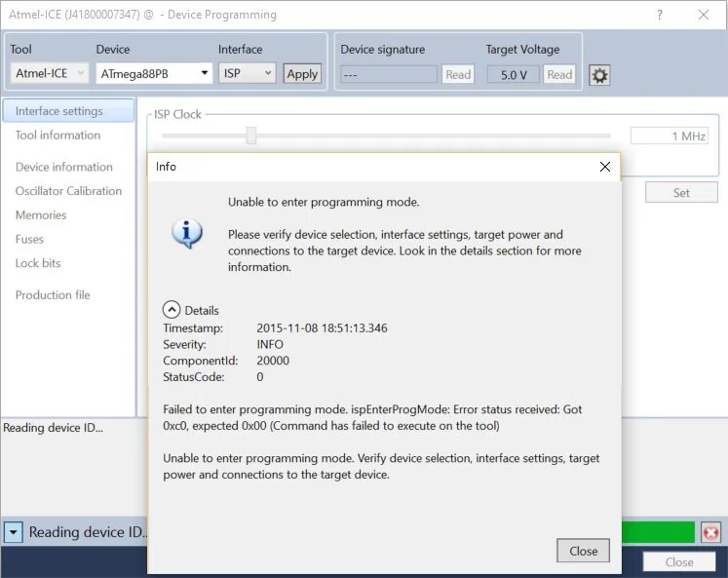The image size is (728, 578).
Task: Click the Severity value INFO
Action: tap(270, 344)
